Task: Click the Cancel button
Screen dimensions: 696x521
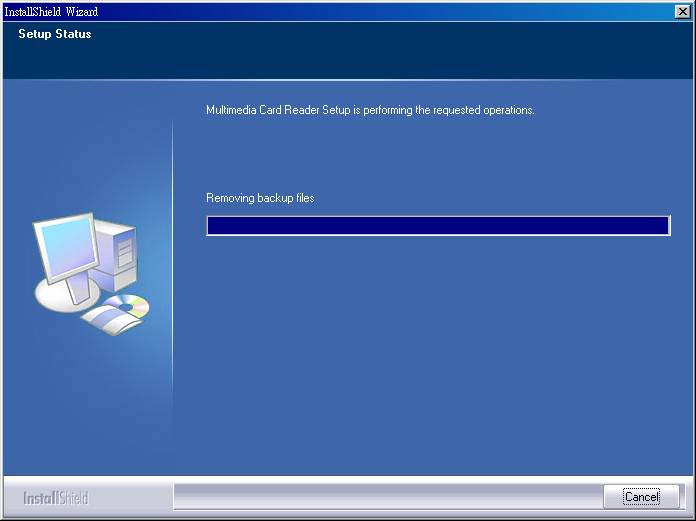Action: 641,497
